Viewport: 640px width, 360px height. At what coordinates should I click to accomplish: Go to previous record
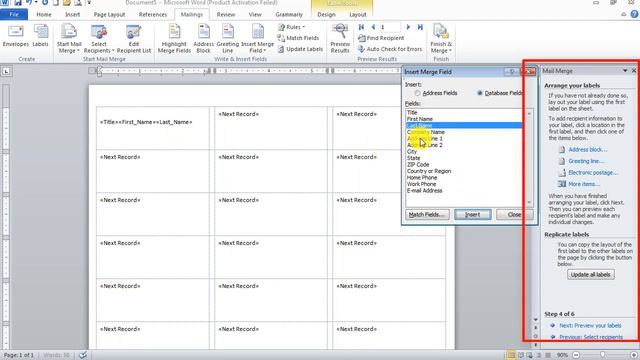coord(373,27)
